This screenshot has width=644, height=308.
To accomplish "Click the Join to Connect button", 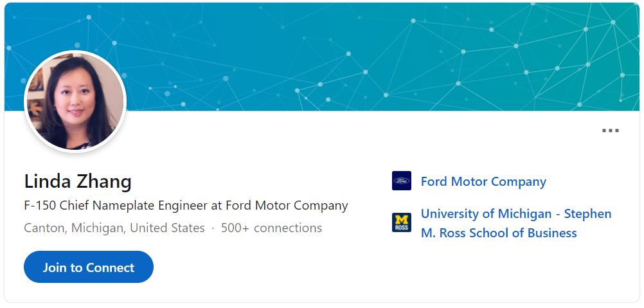I will pos(89,267).
